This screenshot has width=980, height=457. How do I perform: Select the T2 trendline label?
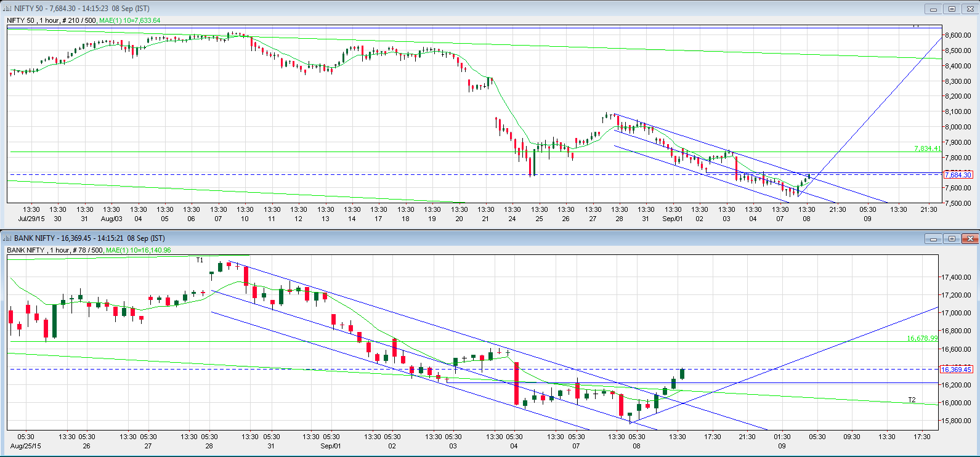pos(912,400)
